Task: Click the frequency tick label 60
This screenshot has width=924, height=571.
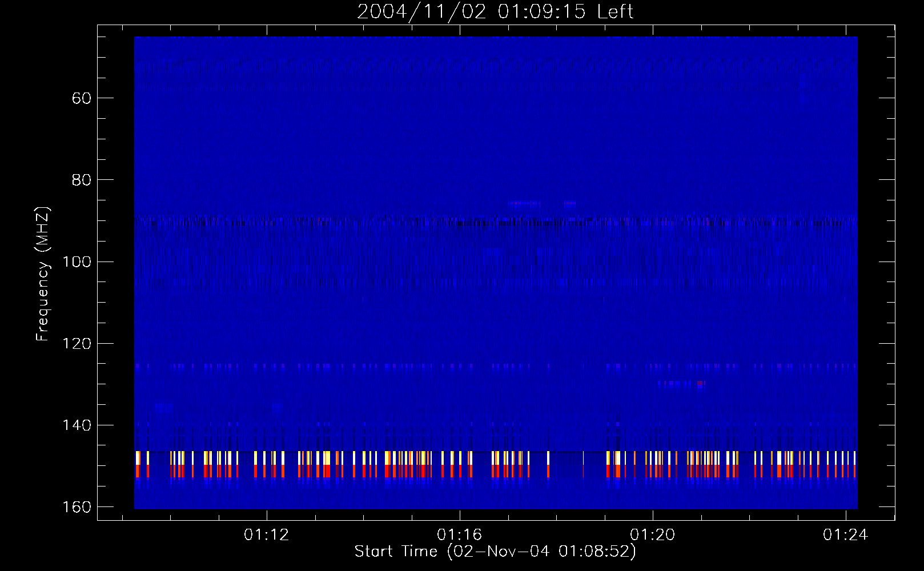Action: click(x=82, y=98)
